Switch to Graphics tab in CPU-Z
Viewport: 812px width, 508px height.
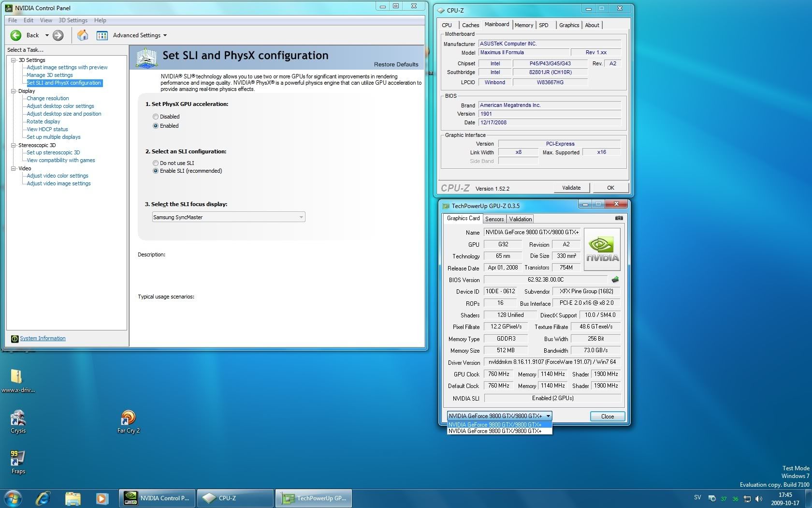coord(569,25)
